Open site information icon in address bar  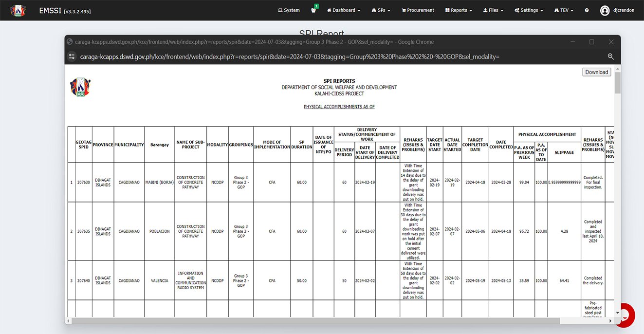72,56
